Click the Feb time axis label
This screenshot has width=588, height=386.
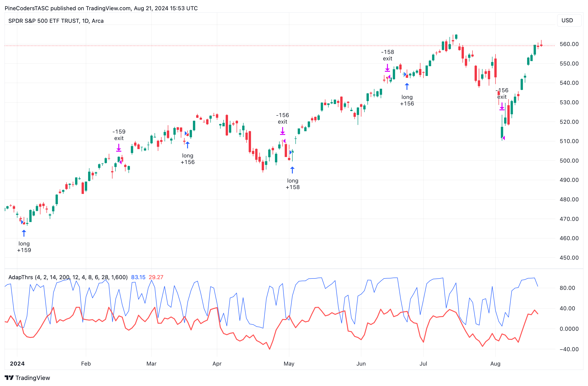[x=86, y=363]
